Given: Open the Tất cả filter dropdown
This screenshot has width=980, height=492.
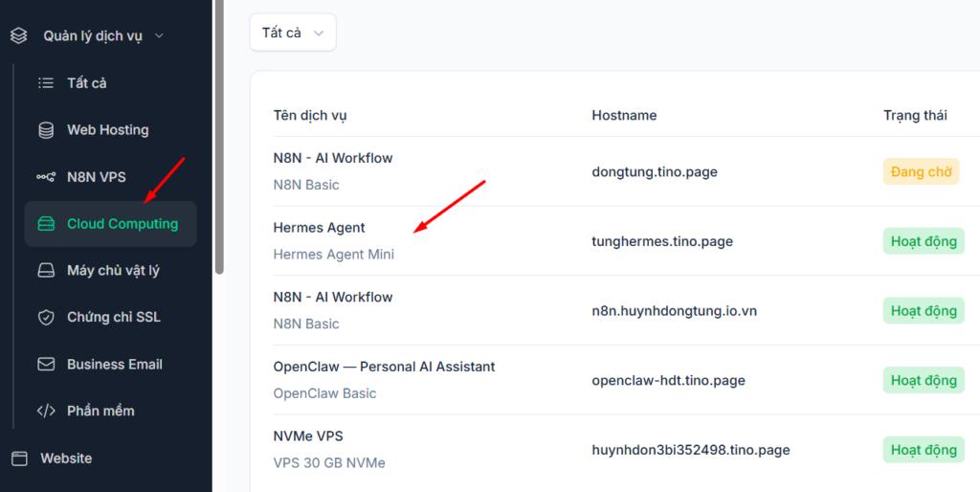Looking at the screenshot, I should pos(293,33).
